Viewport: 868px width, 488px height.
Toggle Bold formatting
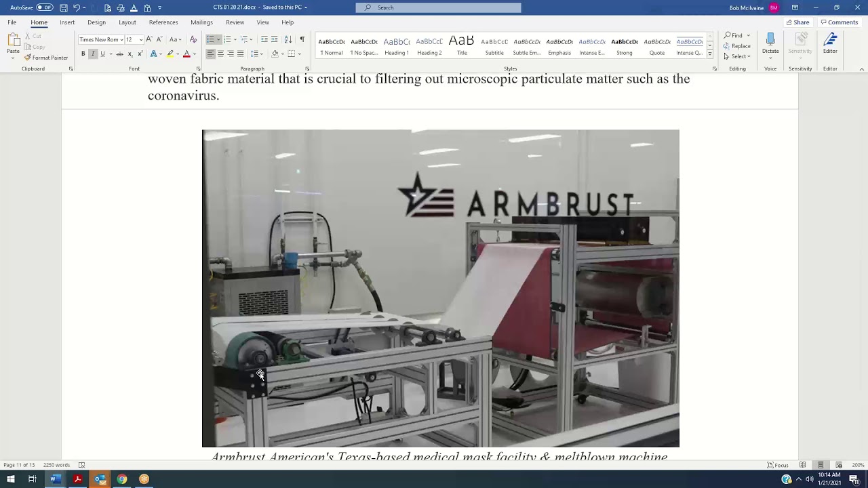click(83, 54)
